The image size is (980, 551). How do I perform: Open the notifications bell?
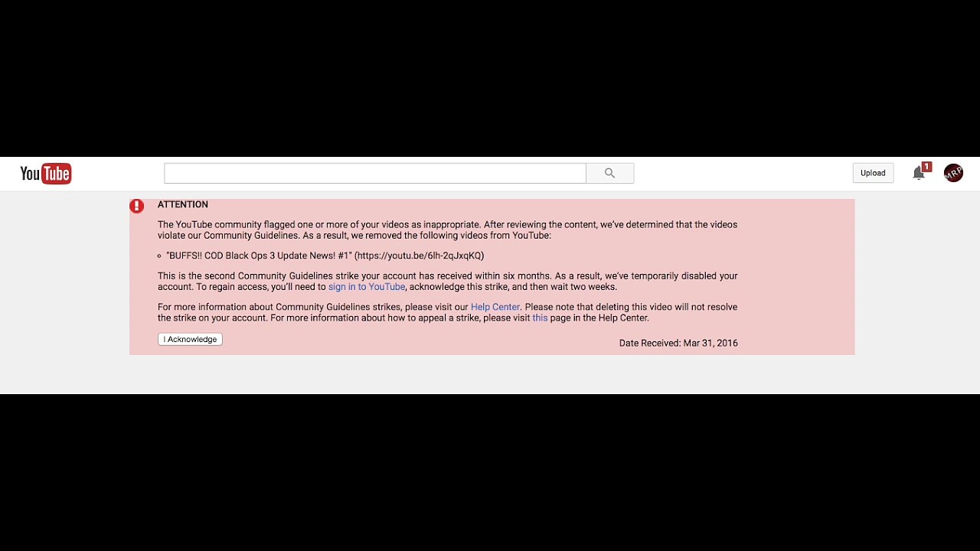coord(919,173)
